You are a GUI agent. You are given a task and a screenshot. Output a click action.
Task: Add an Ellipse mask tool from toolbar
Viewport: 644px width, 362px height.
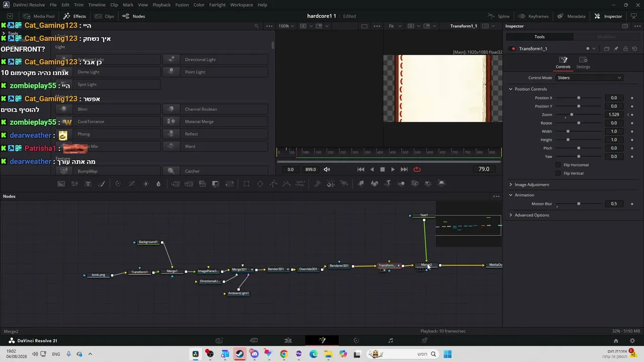pyautogui.click(x=260, y=184)
